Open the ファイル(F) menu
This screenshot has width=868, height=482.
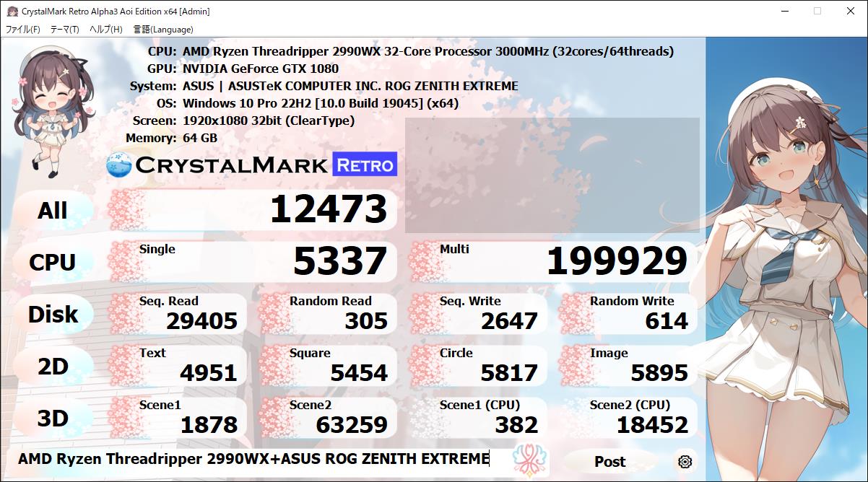click(x=23, y=30)
